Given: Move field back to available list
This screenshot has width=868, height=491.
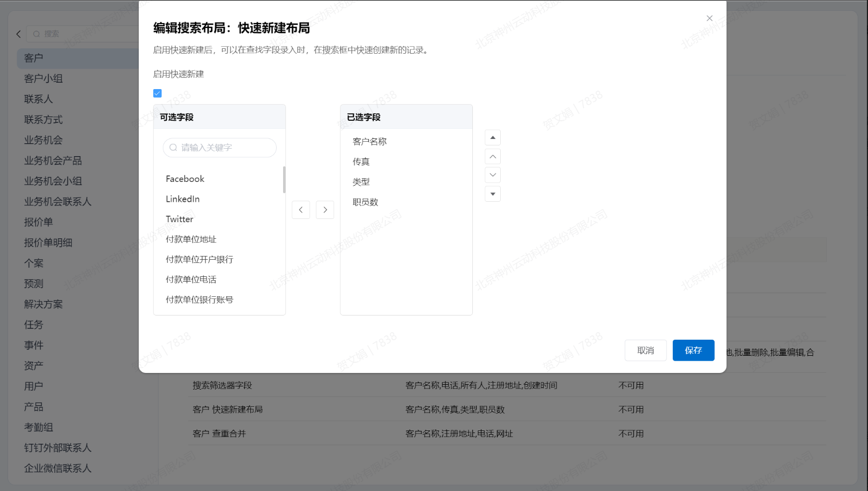Looking at the screenshot, I should pos(301,210).
